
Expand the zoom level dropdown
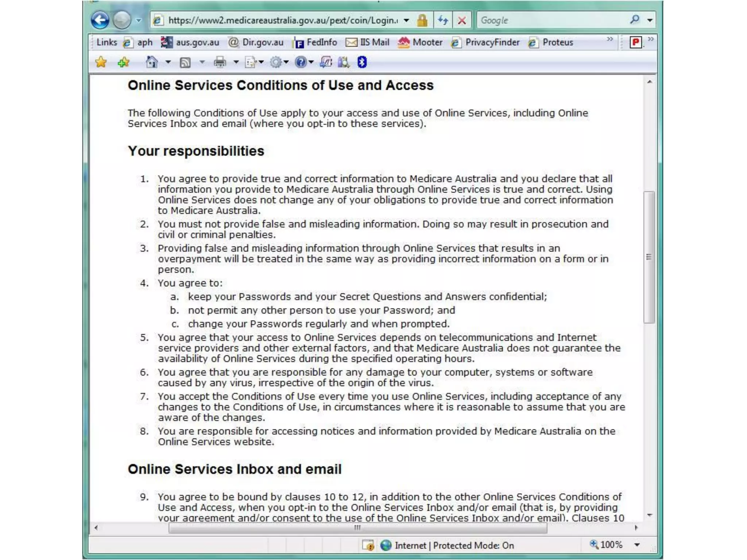[x=637, y=545]
